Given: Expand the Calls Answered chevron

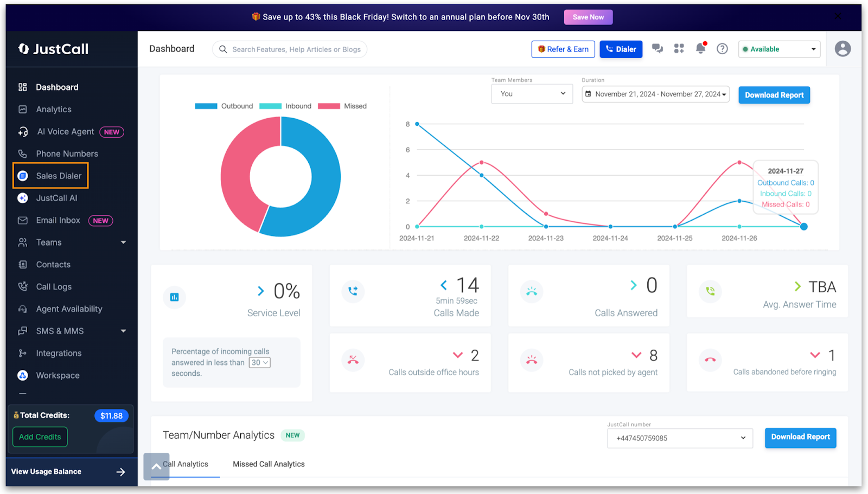Looking at the screenshot, I should coord(634,285).
